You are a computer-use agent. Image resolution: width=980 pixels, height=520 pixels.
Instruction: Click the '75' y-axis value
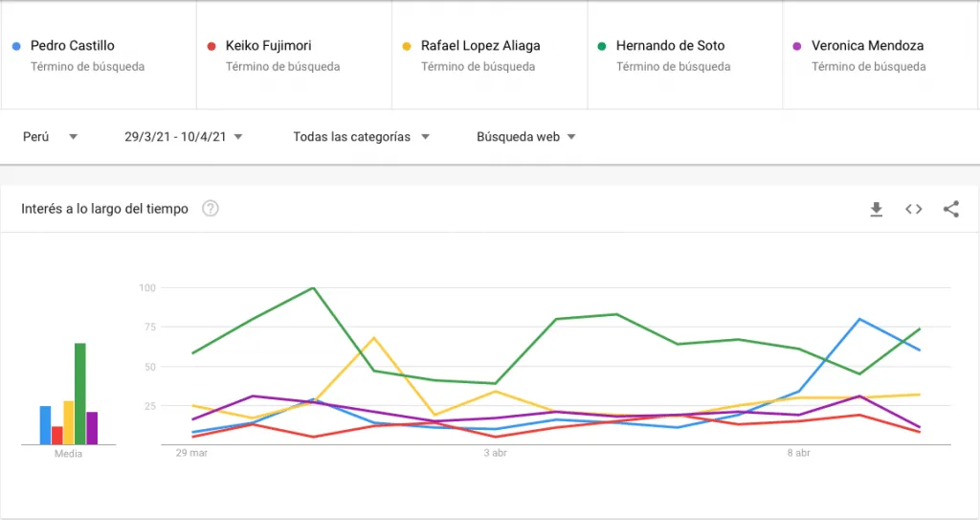[149, 327]
